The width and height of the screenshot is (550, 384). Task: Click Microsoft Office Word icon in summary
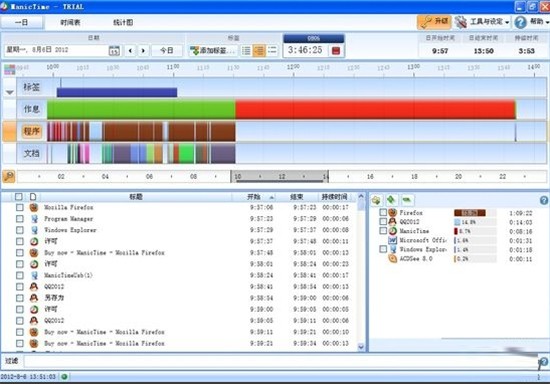pyautogui.click(x=393, y=240)
